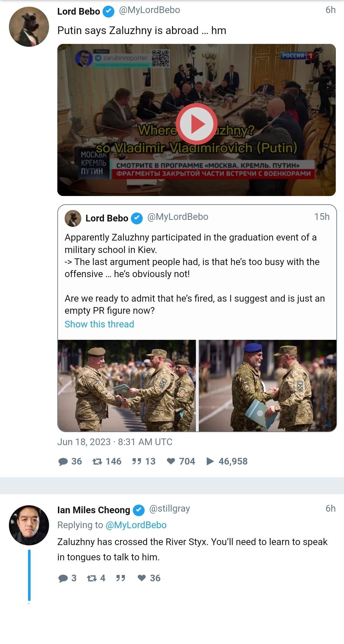Open the "Show this thread" link

[99, 324]
